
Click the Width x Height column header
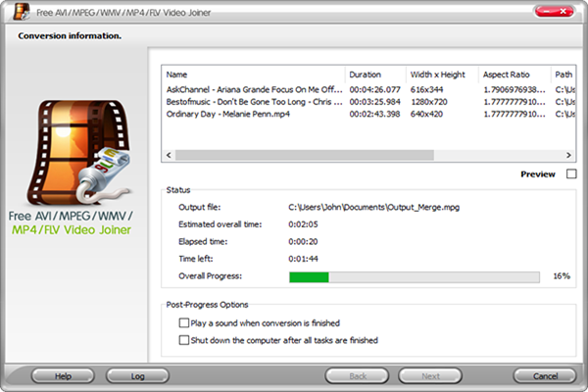coord(441,73)
